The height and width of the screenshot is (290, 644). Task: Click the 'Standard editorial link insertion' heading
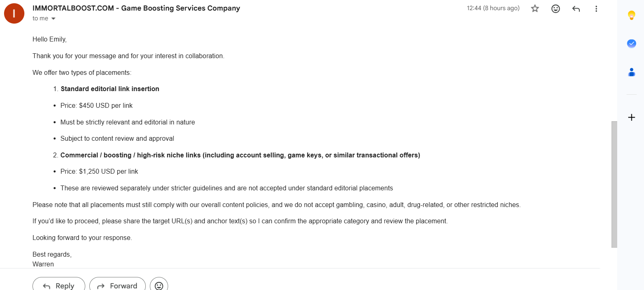(x=110, y=89)
